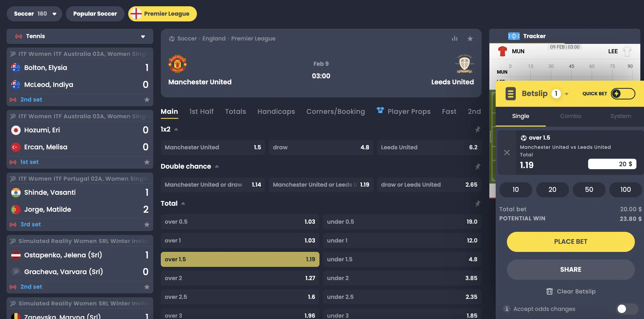
Task: Click LEE white shirt icon in Tracker
Action: tap(627, 51)
